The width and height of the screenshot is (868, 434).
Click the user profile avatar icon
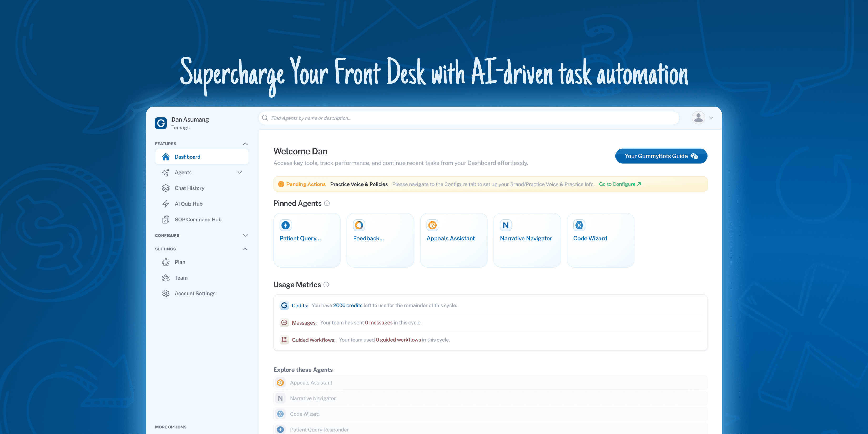(699, 118)
